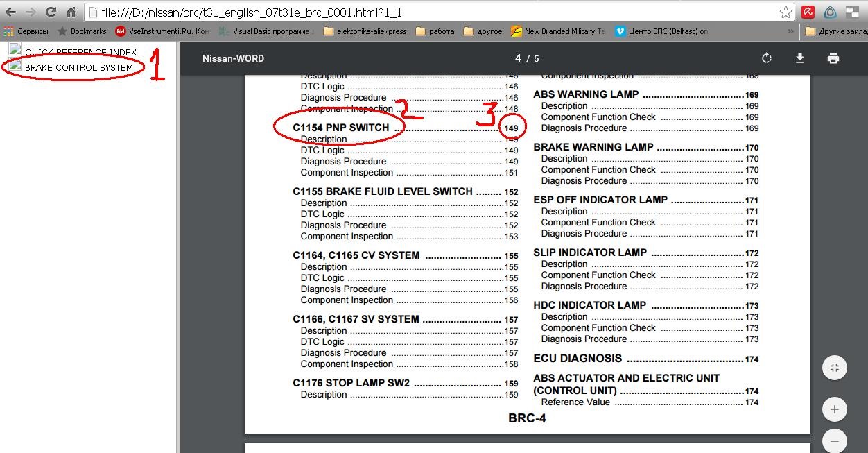Zoom out with the minus button

click(835, 441)
